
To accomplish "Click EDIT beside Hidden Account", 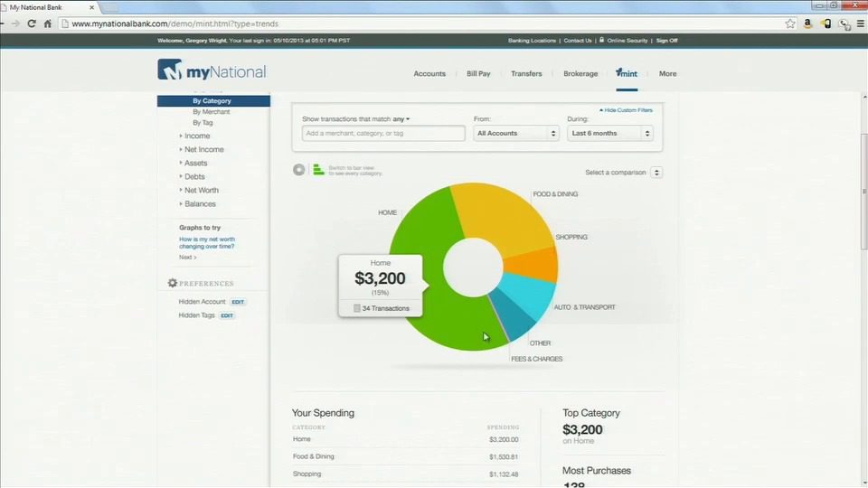I will tap(238, 302).
